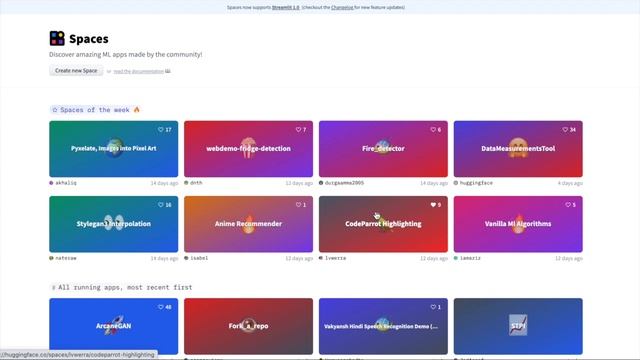Visit author isabel's profile

point(199,258)
